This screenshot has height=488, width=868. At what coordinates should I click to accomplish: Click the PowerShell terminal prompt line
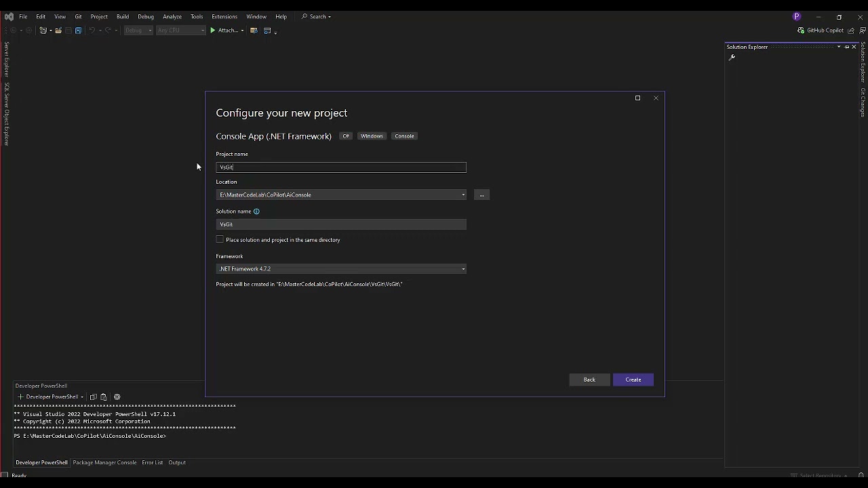(90, 436)
